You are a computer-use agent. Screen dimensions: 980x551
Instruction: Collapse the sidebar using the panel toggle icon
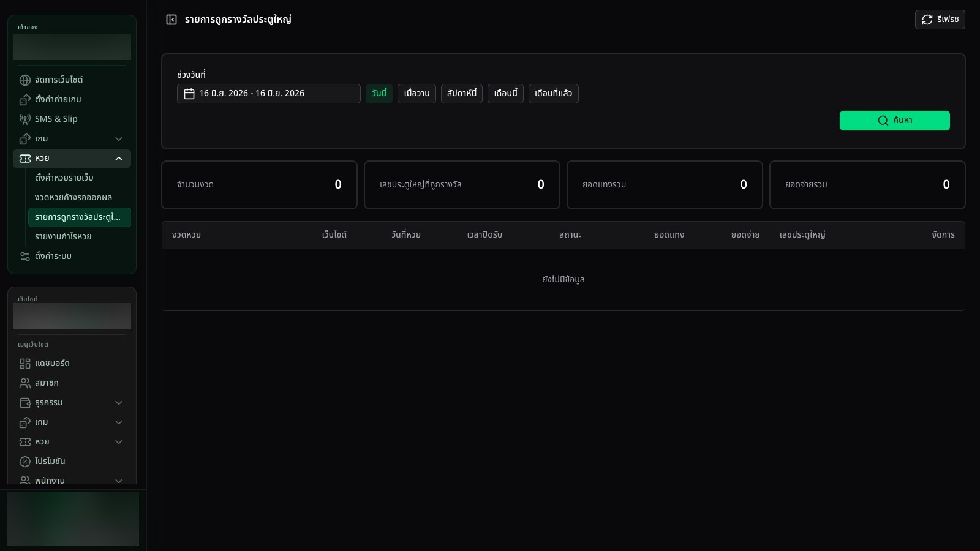171,20
